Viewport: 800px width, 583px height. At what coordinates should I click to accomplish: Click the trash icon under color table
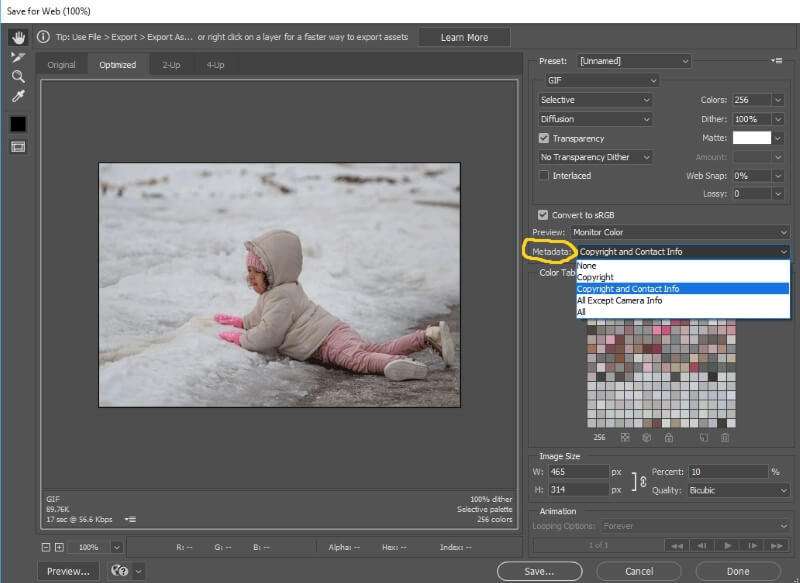(725, 438)
